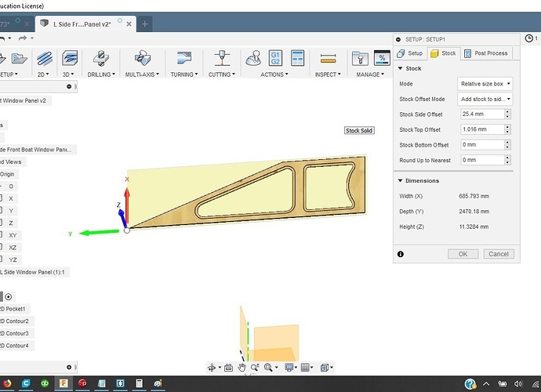The width and height of the screenshot is (541, 392).
Task: Open display settings monitor icon
Action: [x=289, y=368]
